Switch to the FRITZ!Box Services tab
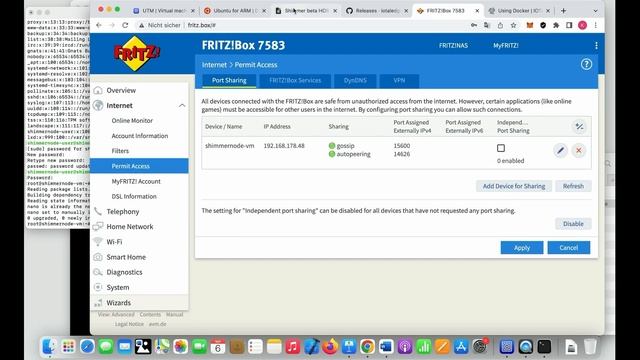This screenshot has width=640, height=360. (295, 81)
